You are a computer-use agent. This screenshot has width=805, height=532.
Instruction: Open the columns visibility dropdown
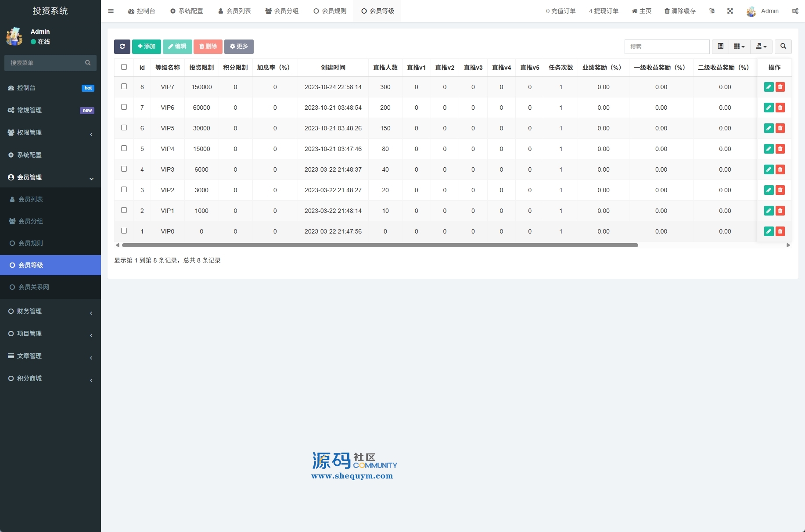pyautogui.click(x=739, y=47)
